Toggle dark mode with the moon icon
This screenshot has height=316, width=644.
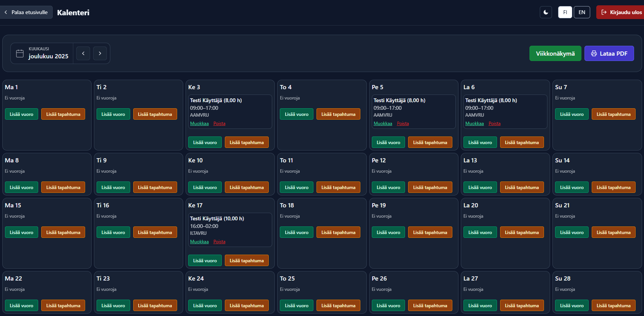pos(546,12)
